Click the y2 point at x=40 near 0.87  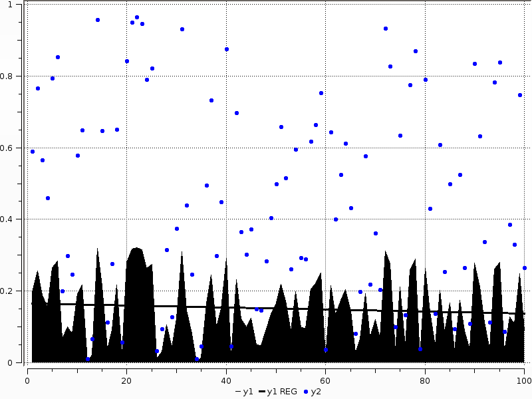(226, 49)
